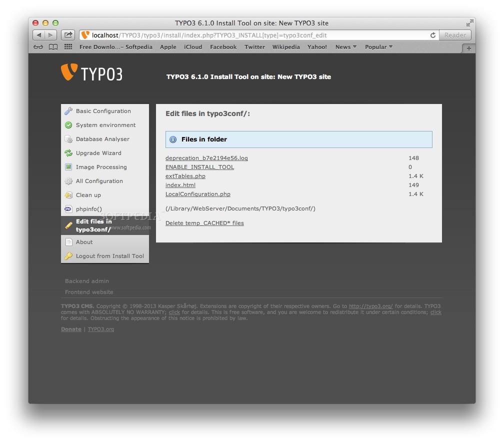Click the Database Analyser icon

click(x=68, y=139)
